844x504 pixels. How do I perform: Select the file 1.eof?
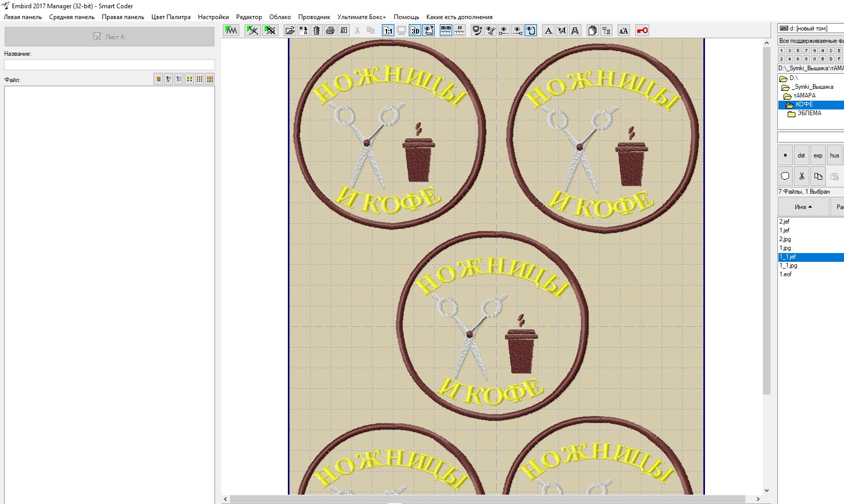coord(786,274)
